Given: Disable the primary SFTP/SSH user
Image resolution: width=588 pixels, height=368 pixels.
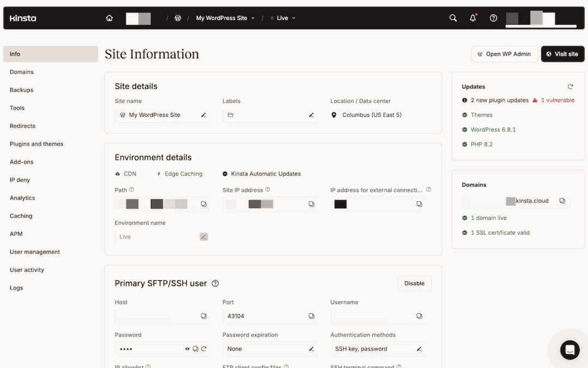Looking at the screenshot, I should [x=414, y=283].
